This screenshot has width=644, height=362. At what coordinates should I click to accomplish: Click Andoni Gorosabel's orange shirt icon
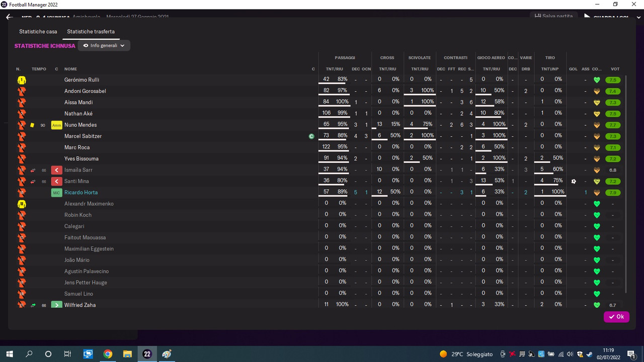point(22,91)
